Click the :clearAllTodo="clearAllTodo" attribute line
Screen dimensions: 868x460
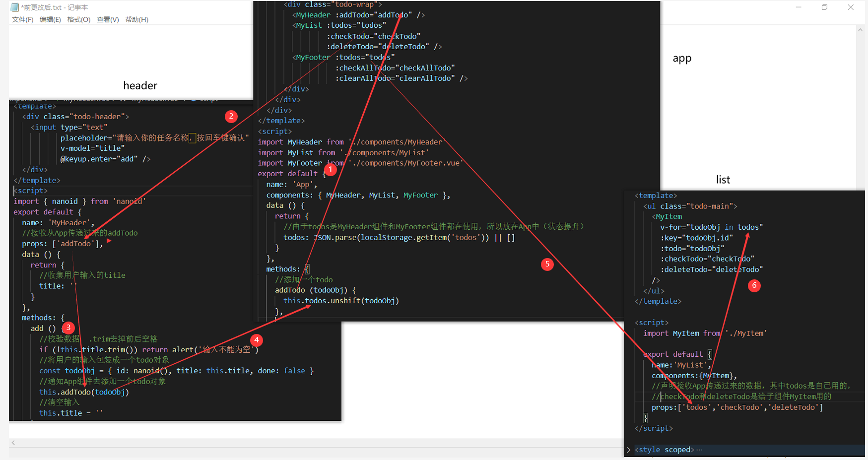click(x=401, y=78)
